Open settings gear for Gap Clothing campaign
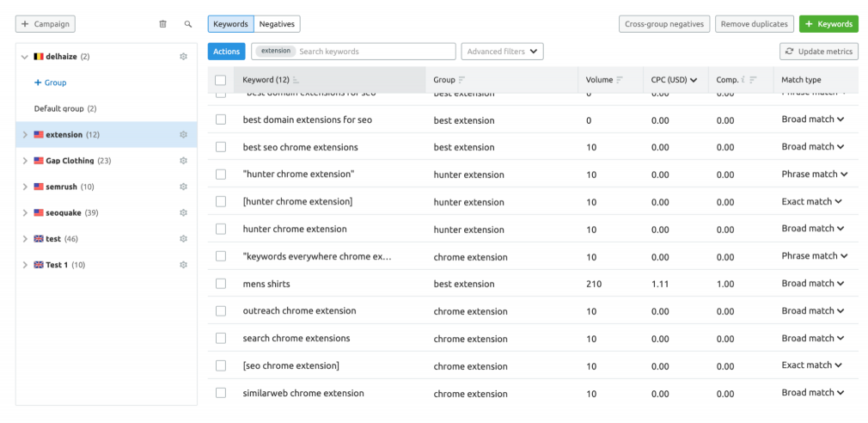This screenshot has height=423, width=868. 183,161
